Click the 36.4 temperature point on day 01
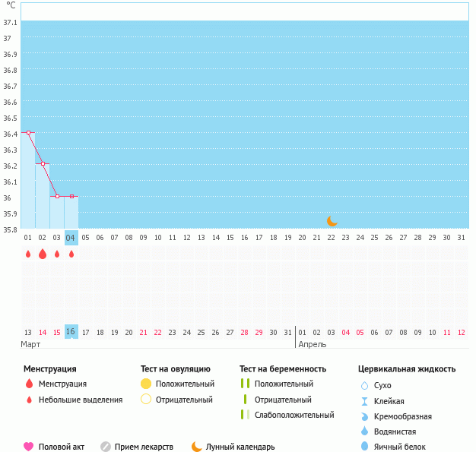476x452 pixels. (x=28, y=132)
